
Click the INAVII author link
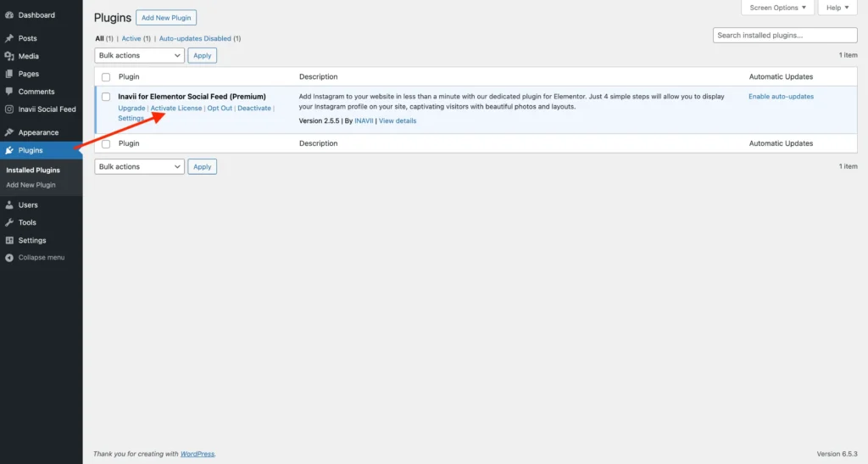coord(364,120)
